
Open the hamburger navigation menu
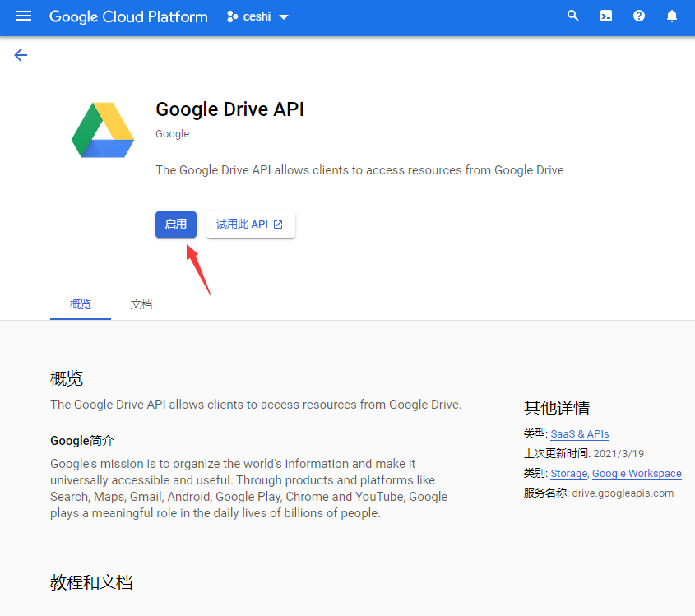(x=24, y=16)
